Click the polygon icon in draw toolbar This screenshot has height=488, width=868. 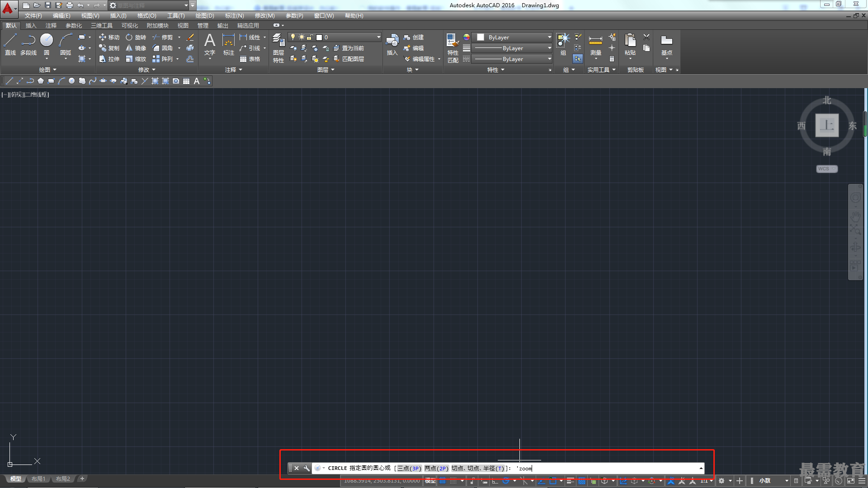coord(41,81)
